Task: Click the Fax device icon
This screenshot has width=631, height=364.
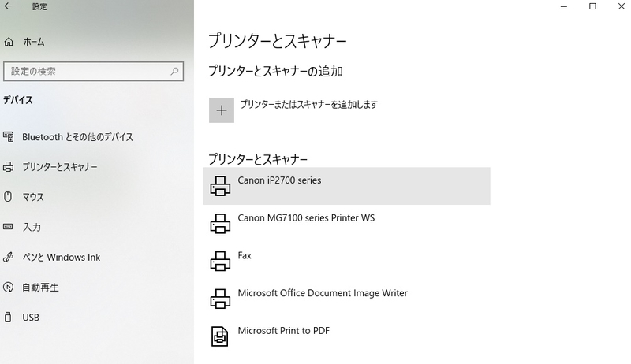Action: click(x=220, y=261)
